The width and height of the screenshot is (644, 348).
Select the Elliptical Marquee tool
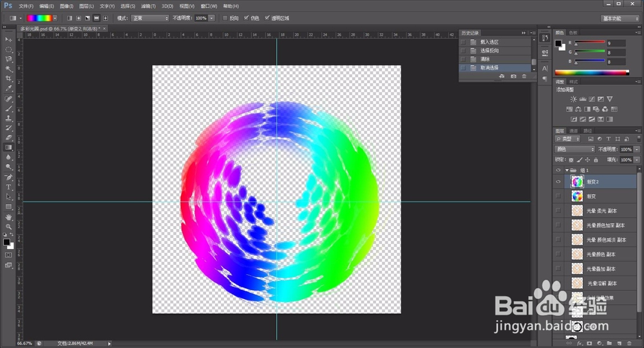coord(8,50)
